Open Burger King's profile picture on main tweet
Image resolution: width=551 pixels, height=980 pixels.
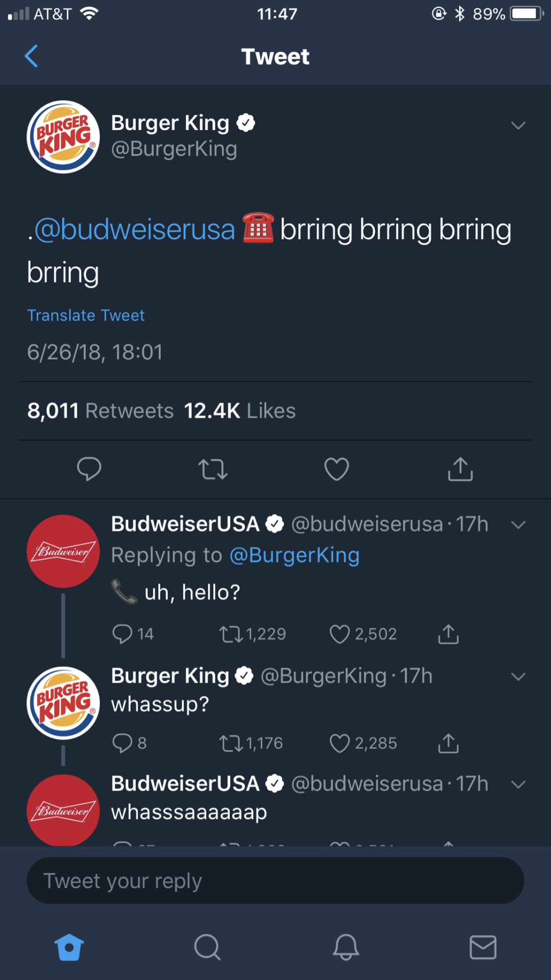[x=63, y=137]
